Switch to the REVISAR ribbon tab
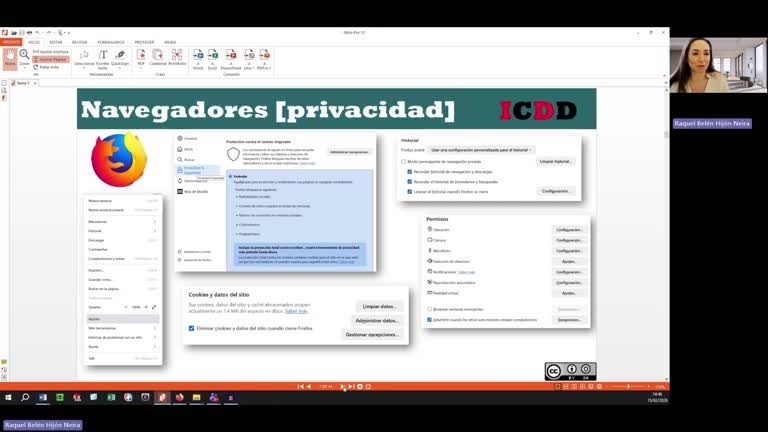The height and width of the screenshot is (432, 768). coord(79,43)
